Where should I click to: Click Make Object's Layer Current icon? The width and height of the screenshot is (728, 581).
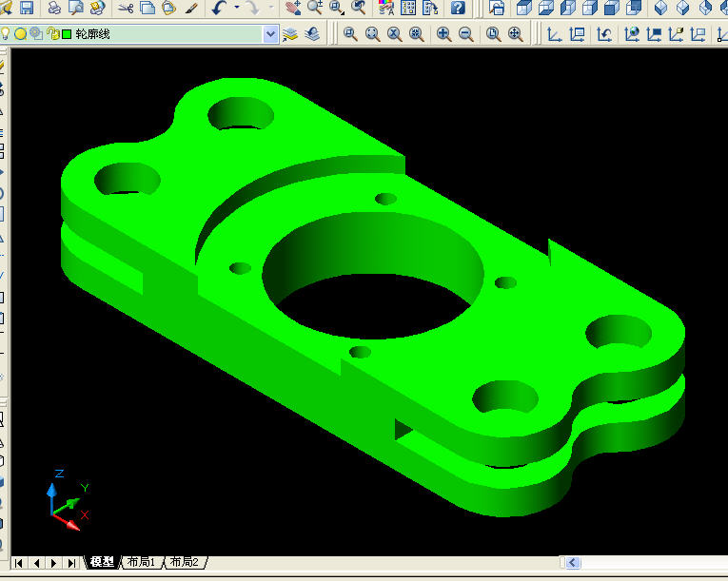(290, 34)
